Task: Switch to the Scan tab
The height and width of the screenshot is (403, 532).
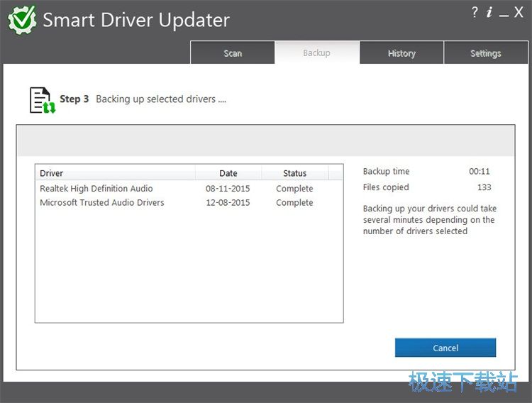Action: pos(233,53)
